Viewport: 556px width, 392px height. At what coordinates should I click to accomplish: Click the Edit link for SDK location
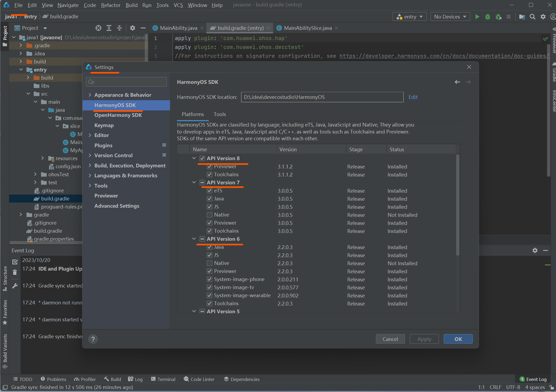tap(413, 97)
